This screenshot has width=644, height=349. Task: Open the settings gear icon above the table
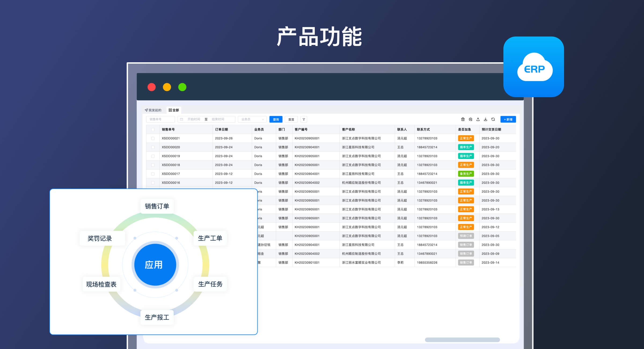coord(470,119)
